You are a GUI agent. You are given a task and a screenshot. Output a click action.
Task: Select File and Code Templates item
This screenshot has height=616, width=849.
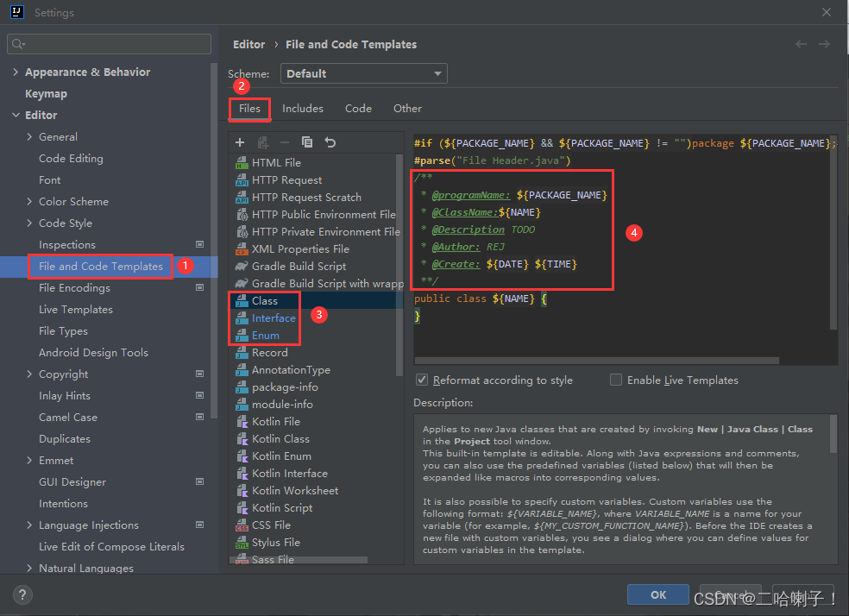pos(101,267)
